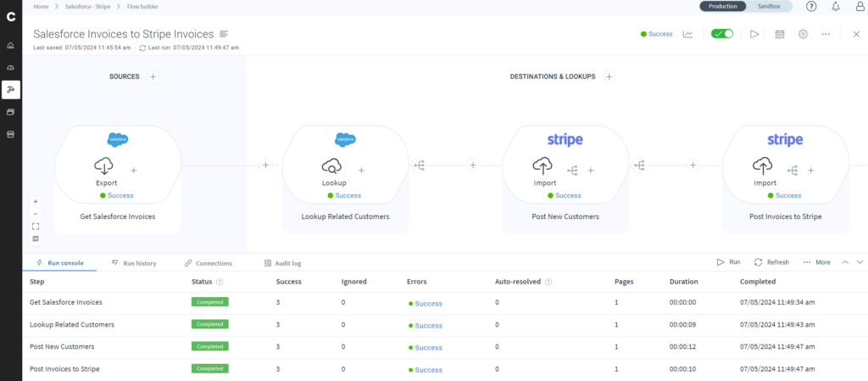
Task: Edit flow description icon next to title
Action: pos(224,34)
